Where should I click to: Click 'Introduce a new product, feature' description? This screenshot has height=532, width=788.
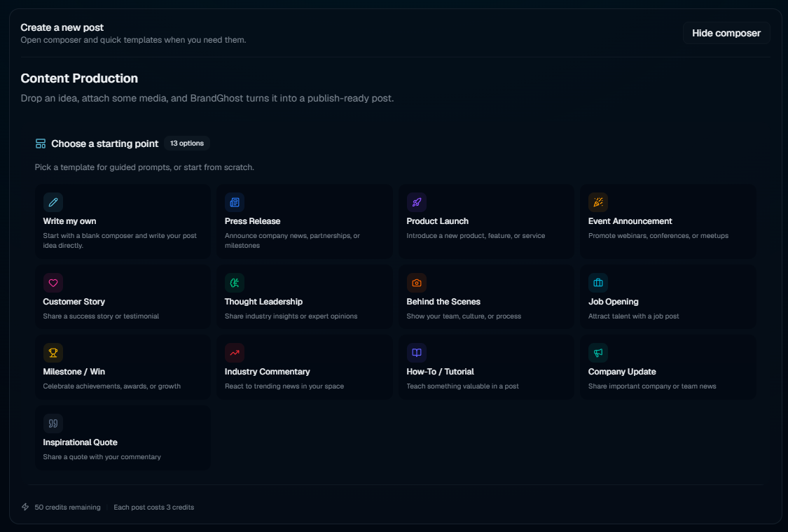pyautogui.click(x=476, y=236)
